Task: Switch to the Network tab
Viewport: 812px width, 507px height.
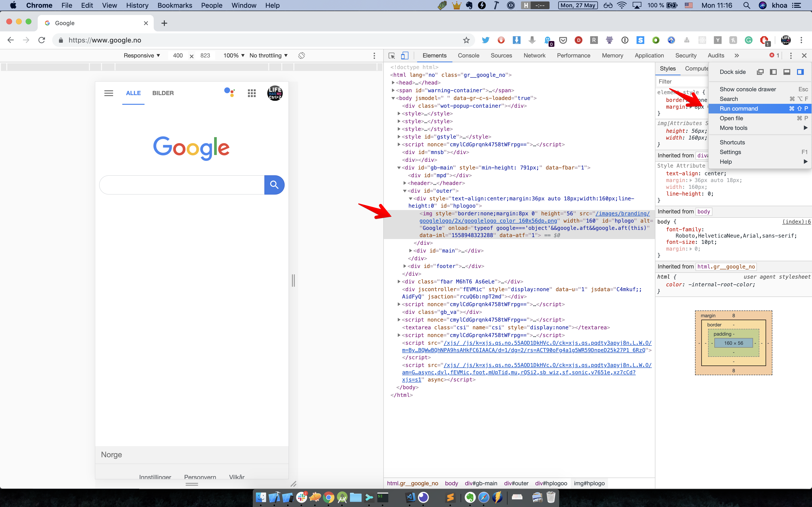Action: pos(534,56)
